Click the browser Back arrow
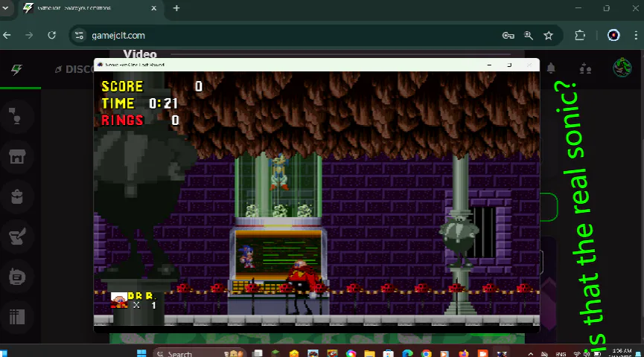 point(7,35)
